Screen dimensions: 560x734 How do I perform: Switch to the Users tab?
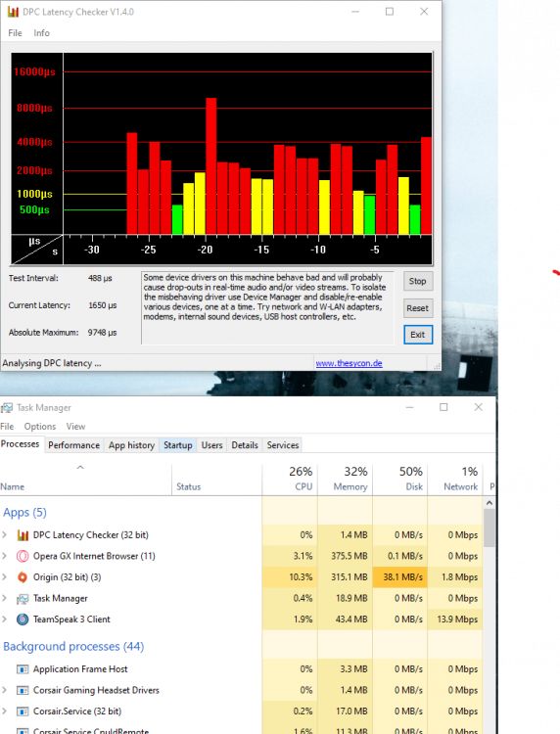tap(211, 445)
